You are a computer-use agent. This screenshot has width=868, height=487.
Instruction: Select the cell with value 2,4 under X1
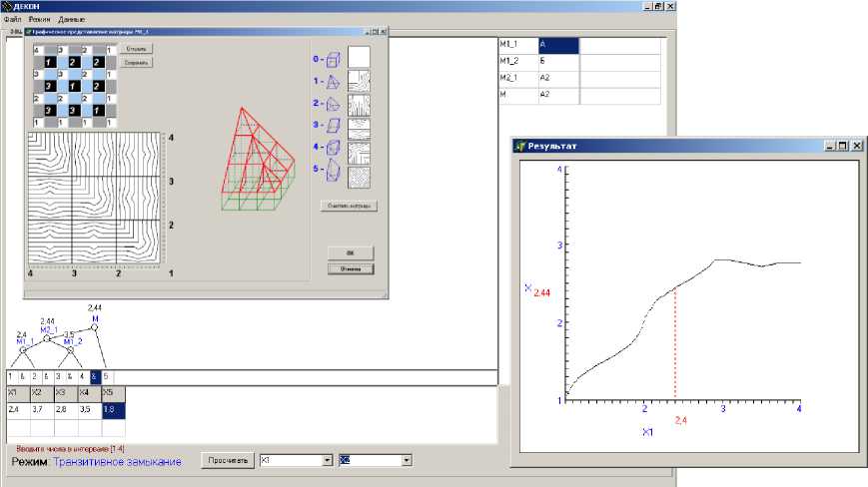pyautogui.click(x=18, y=410)
